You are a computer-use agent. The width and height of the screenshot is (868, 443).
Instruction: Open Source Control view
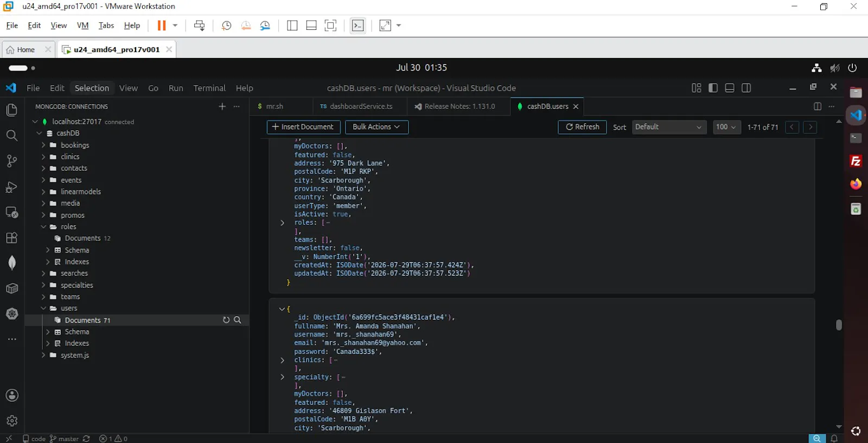click(x=12, y=161)
